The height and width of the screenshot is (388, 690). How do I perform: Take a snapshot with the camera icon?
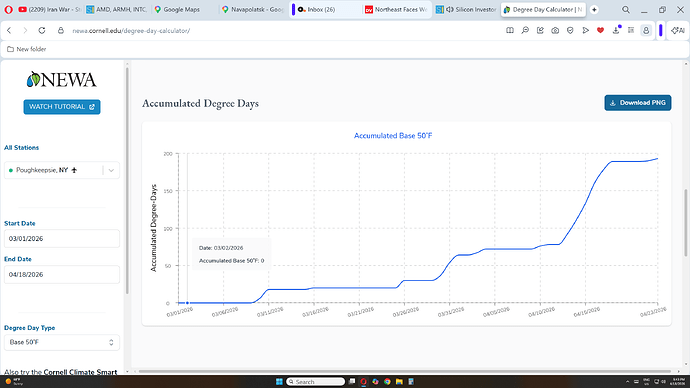tap(555, 30)
